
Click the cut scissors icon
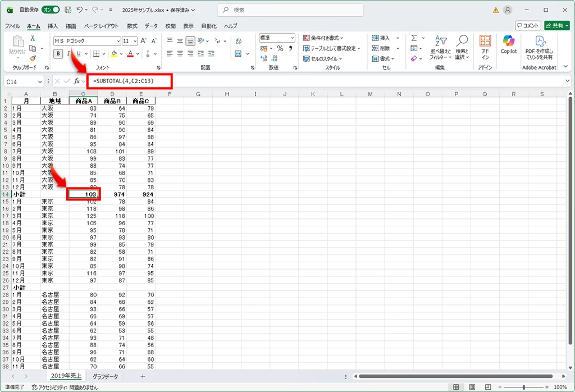pos(33,38)
